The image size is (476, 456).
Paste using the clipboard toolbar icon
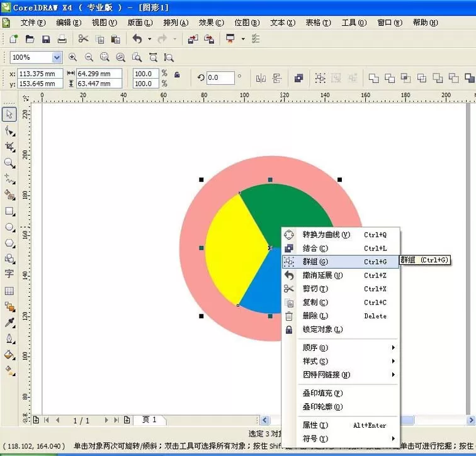pyautogui.click(x=116, y=40)
